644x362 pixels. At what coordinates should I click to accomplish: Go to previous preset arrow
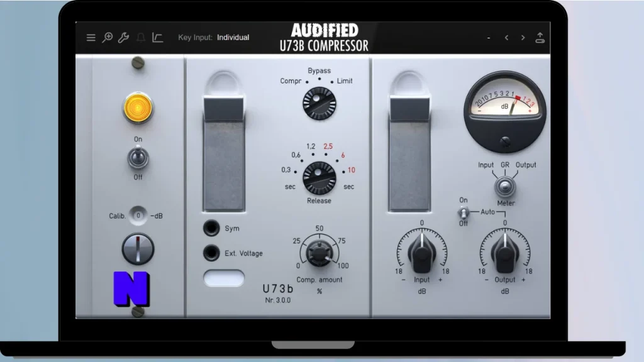coord(506,38)
